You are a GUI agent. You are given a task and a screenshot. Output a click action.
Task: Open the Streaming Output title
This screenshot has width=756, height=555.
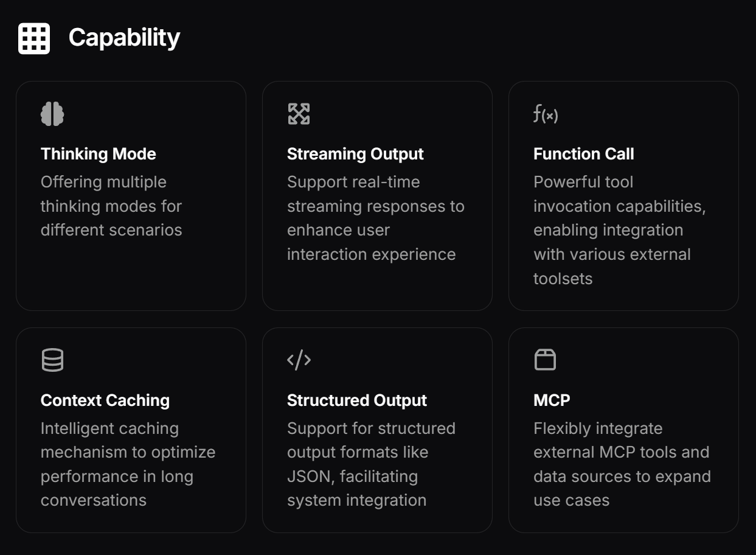coord(355,154)
